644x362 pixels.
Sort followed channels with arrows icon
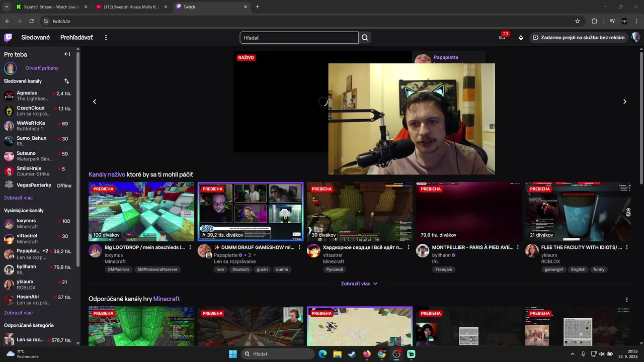66,81
